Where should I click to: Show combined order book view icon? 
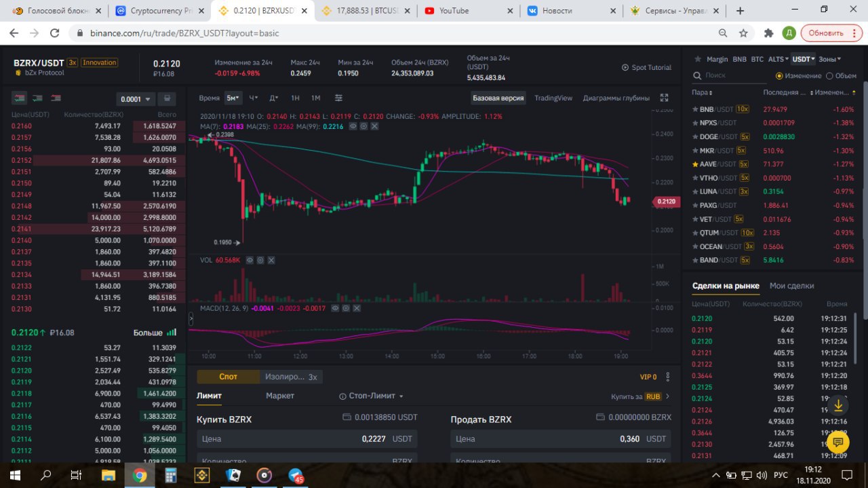pyautogui.click(x=20, y=98)
